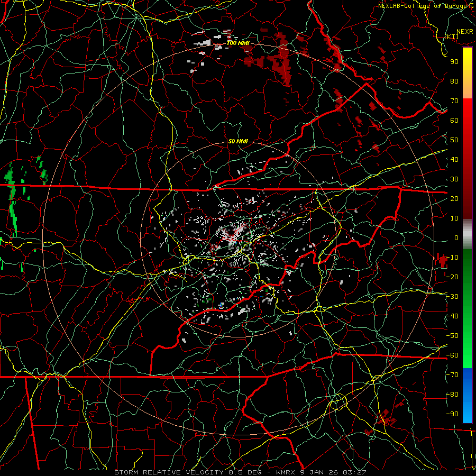476x476 pixels.
Task: Click the 30 value on the velocity scale
Action: [454, 179]
